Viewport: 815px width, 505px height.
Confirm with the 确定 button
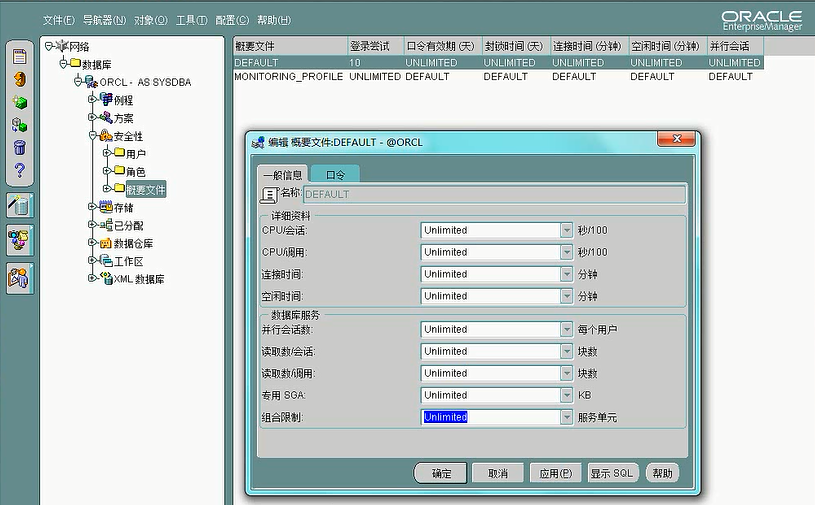click(x=441, y=473)
